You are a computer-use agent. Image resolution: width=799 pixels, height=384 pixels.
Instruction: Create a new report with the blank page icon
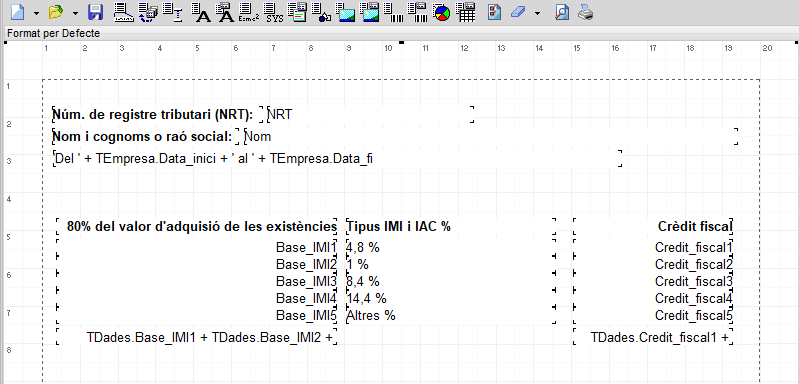[x=18, y=12]
